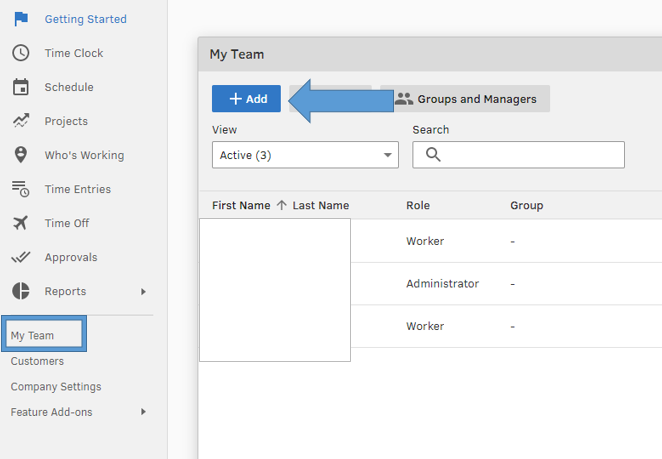Click the Approvals double-check icon
Image resolution: width=662 pixels, height=459 pixels.
[x=20, y=257]
